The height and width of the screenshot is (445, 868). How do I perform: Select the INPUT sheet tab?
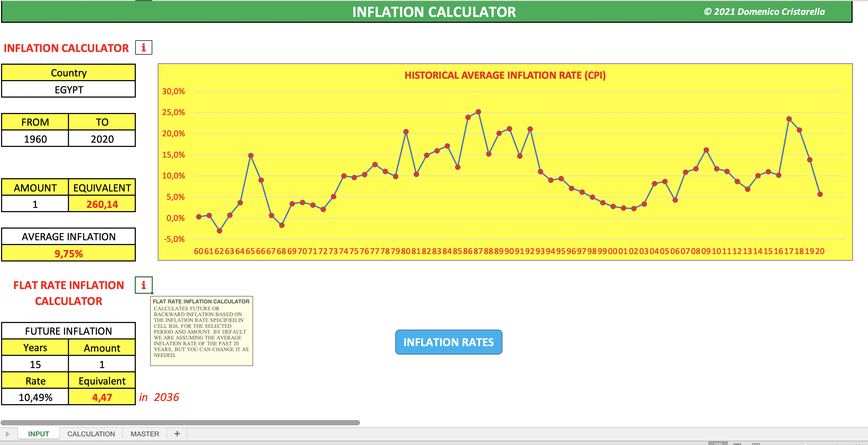tap(38, 434)
